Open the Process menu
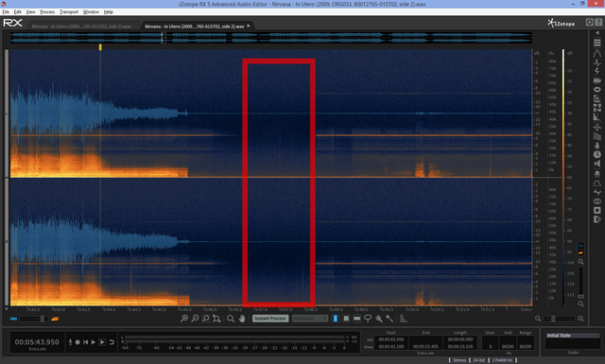Screen dimensions: 605x364 coord(47,12)
